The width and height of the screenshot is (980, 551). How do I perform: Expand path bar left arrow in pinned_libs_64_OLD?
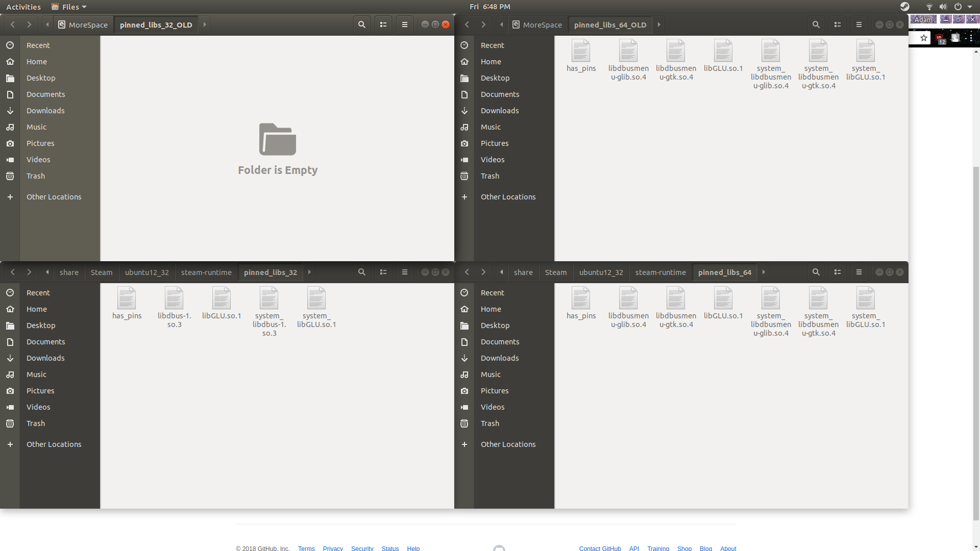tap(502, 24)
